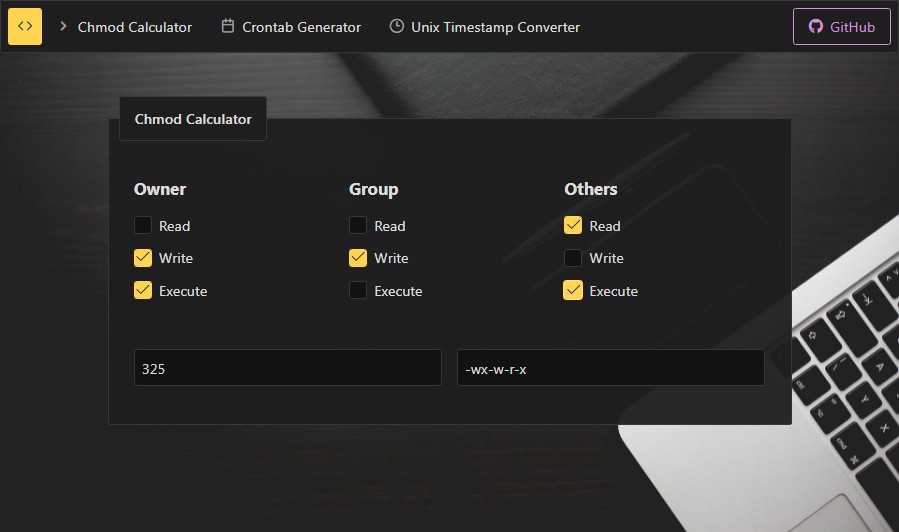Enable Group Execute permission

(x=358, y=291)
